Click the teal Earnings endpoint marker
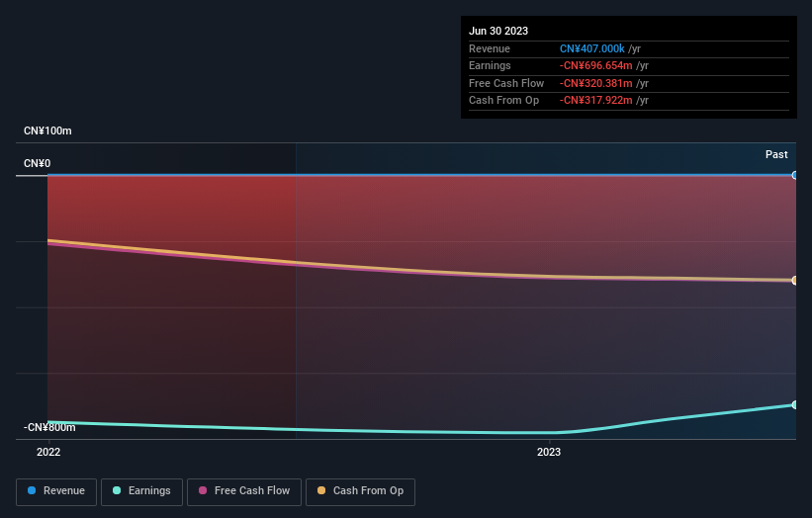Image resolution: width=812 pixels, height=518 pixels. coord(795,404)
